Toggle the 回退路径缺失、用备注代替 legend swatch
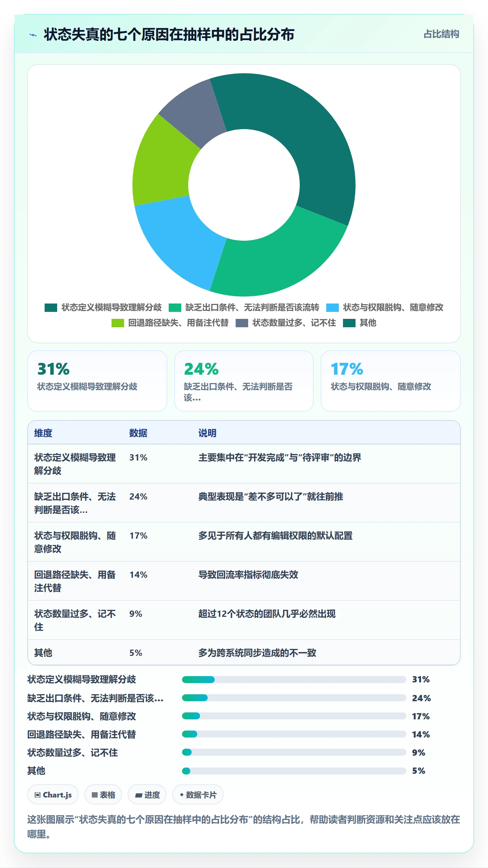 [118, 323]
